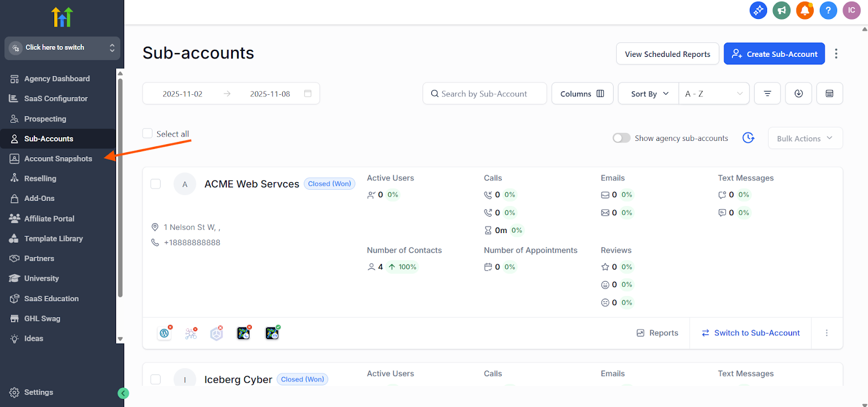868x407 pixels.
Task: Click the start date 2025-11-02
Action: [x=182, y=94]
